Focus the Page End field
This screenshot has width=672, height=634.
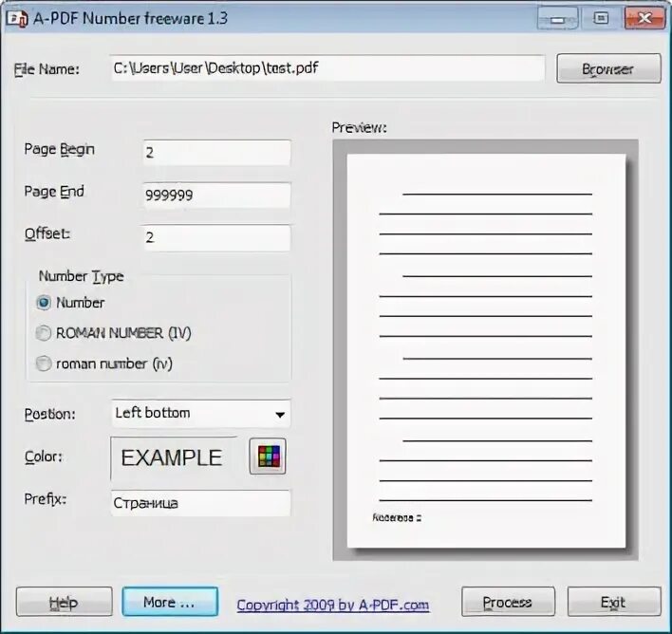pos(216,196)
